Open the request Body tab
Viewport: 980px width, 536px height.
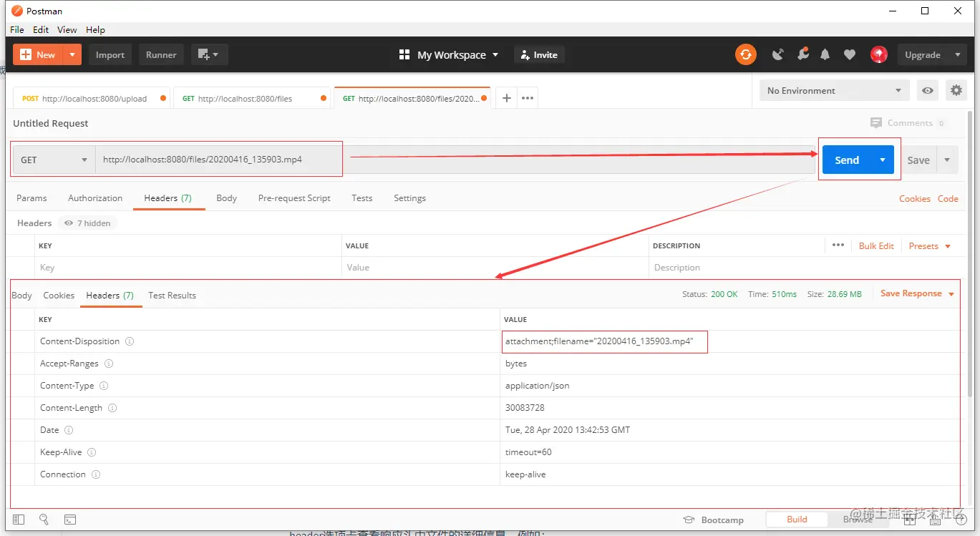point(226,198)
